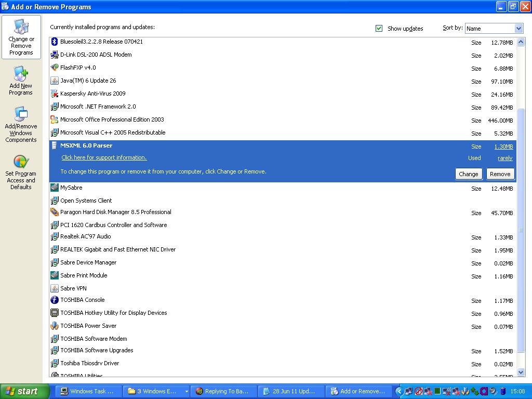Viewport: 532px width, 399px height.
Task: Click the Change button for MSXML 6.0 Parser
Action: pos(468,174)
